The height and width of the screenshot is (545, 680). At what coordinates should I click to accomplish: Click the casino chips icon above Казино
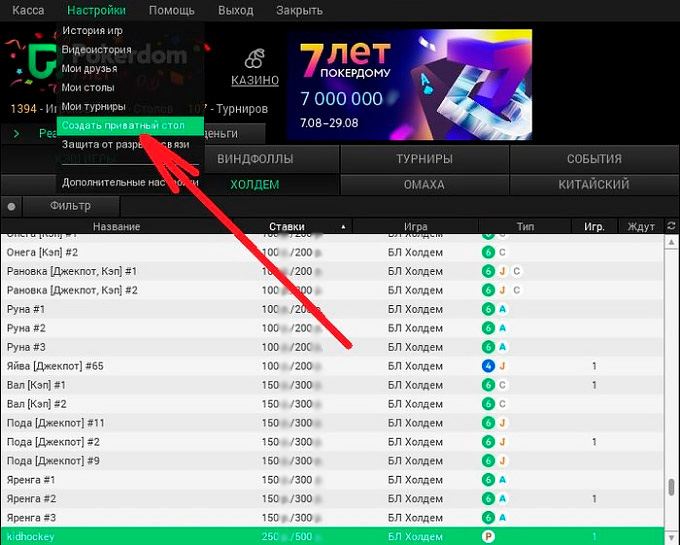coord(255,58)
